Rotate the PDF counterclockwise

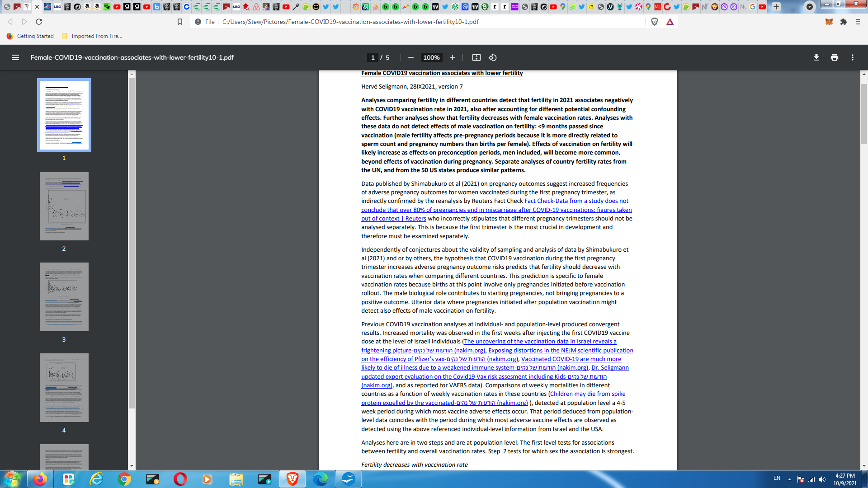pyautogui.click(x=493, y=57)
